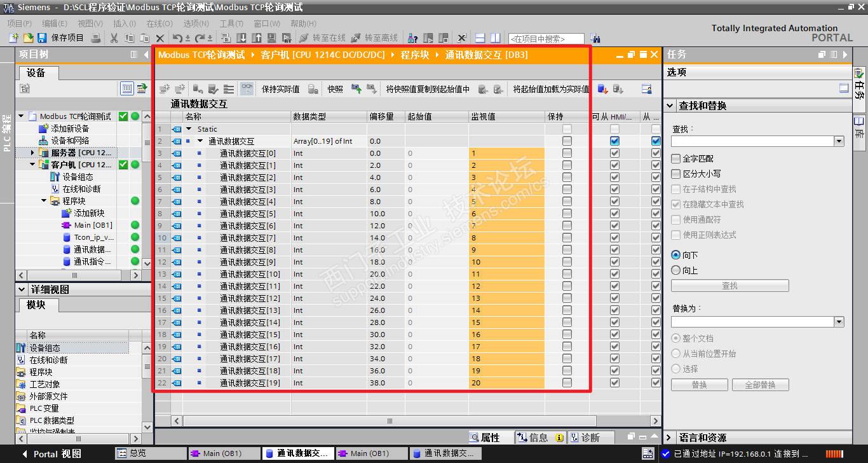Click the redo arrow icon
The width and height of the screenshot is (868, 463).
pos(200,38)
